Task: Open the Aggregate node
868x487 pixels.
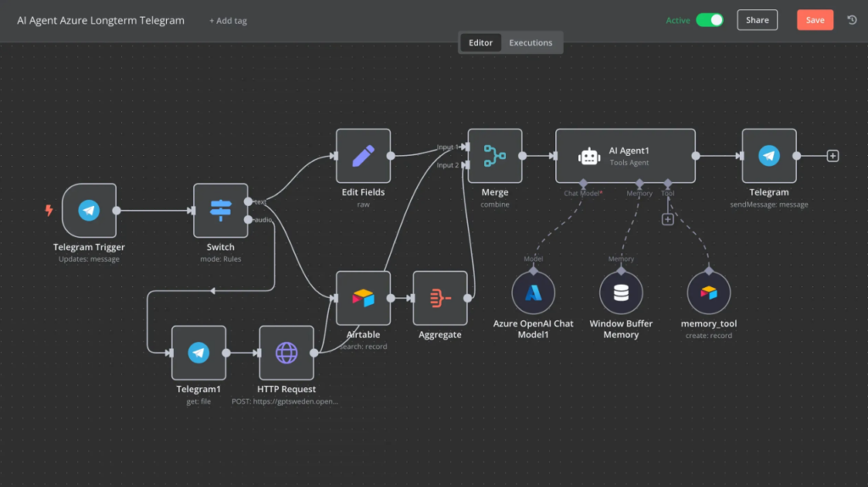Action: click(x=440, y=298)
